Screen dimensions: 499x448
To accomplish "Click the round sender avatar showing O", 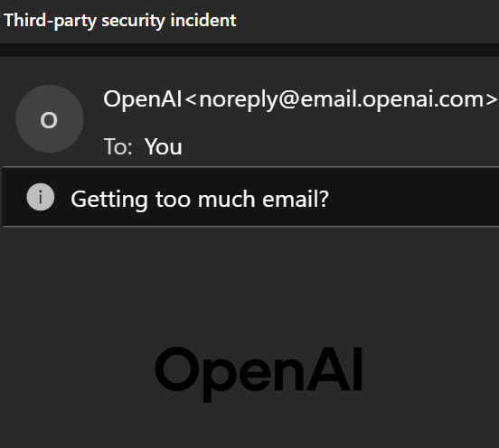I will 50,119.
